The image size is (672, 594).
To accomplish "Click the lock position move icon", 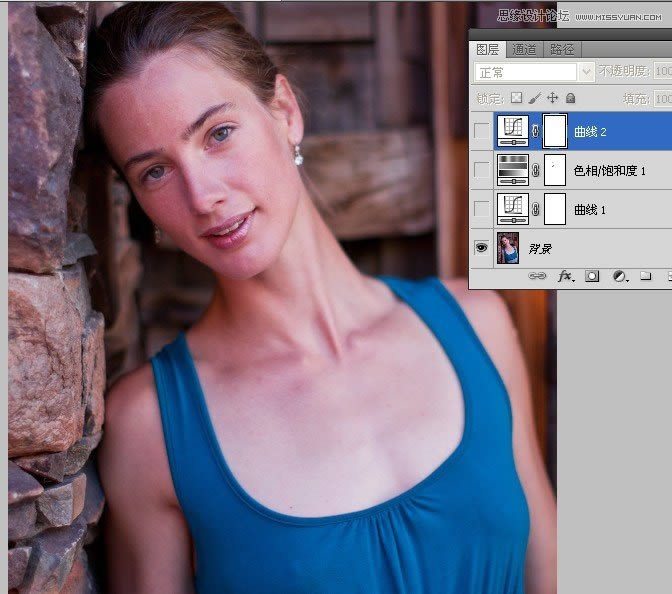I will [552, 99].
